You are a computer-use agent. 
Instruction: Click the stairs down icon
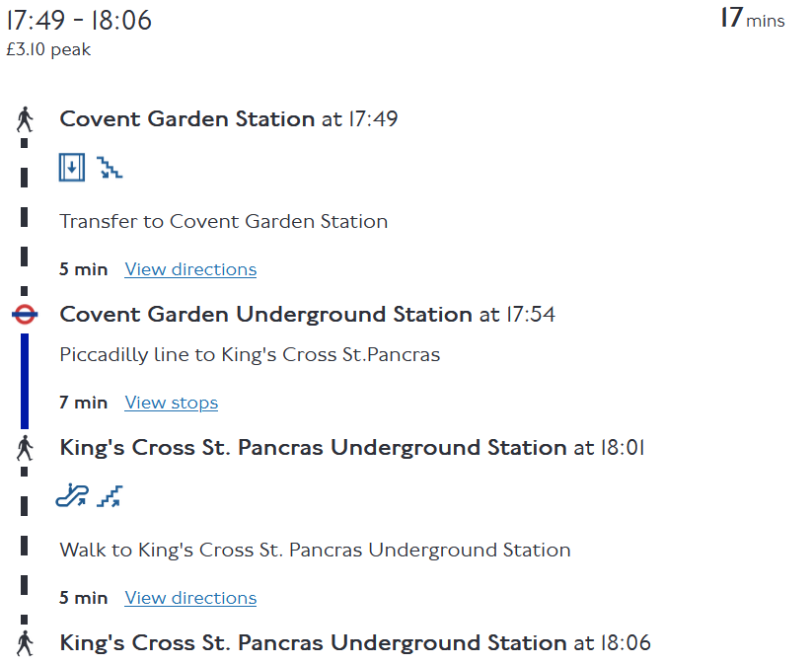[x=110, y=168]
